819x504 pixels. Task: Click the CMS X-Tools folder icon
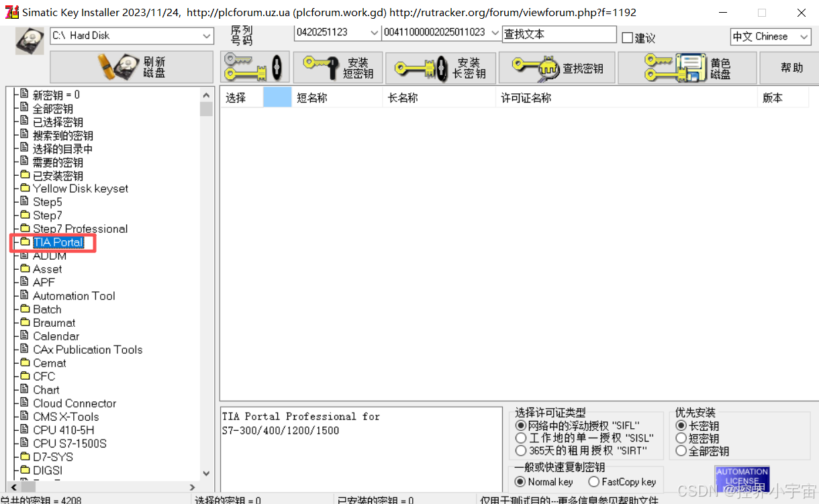[25, 416]
